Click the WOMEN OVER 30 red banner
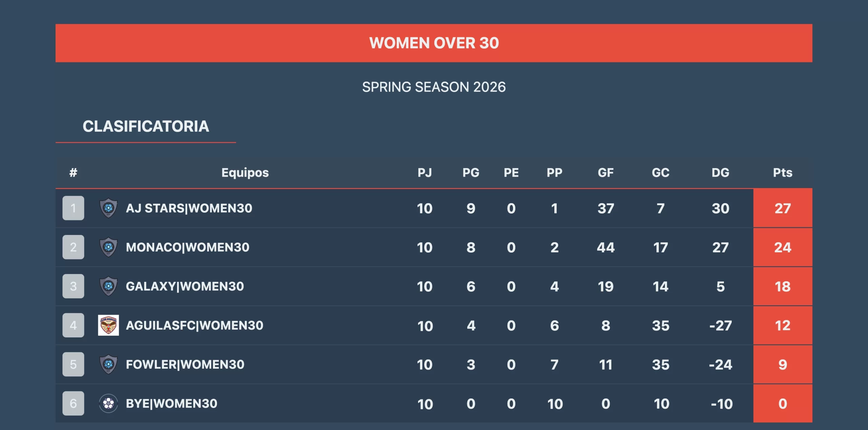Viewport: 868px width, 430px height. (434, 43)
